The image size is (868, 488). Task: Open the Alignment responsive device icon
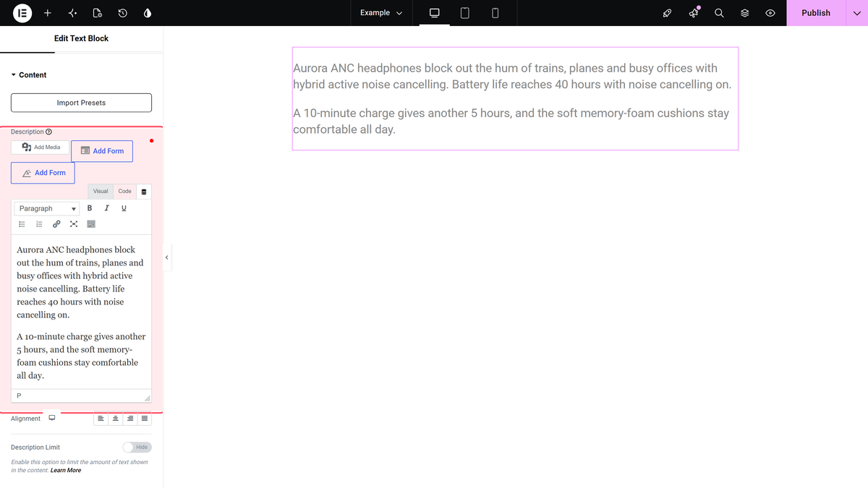pyautogui.click(x=52, y=418)
